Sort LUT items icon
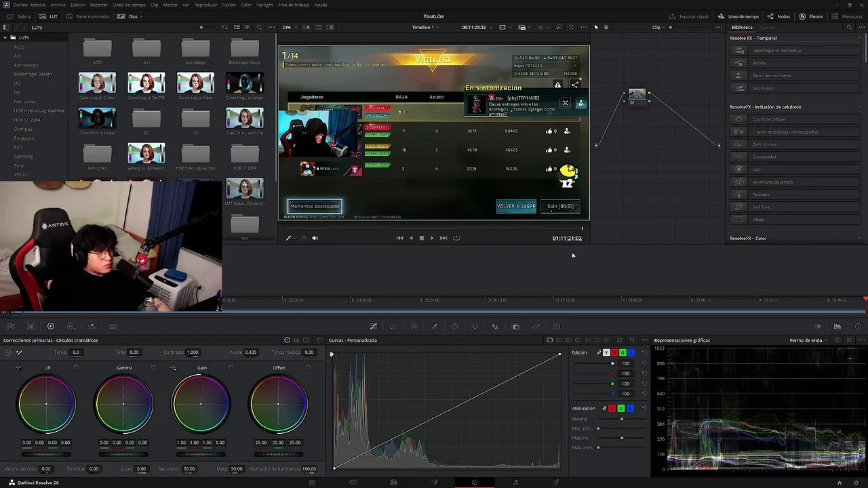Screen dimensions: 868x488 coord(224,27)
